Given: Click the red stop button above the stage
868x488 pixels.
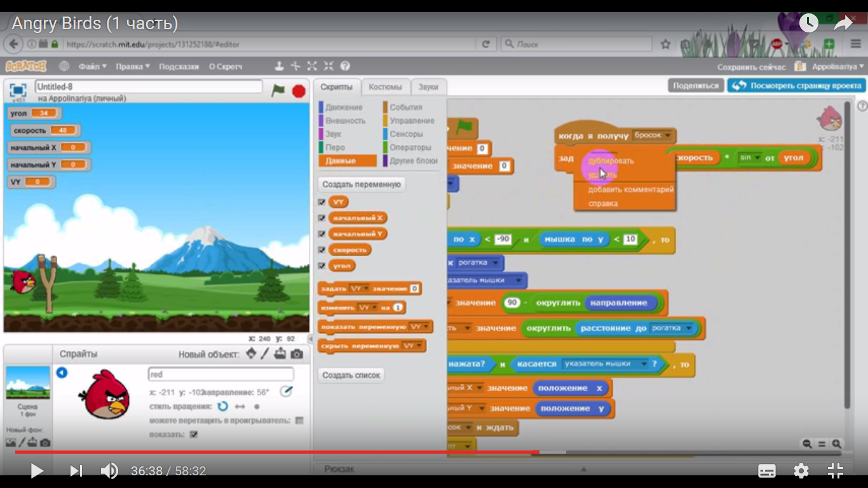Looking at the screenshot, I should [x=299, y=91].
